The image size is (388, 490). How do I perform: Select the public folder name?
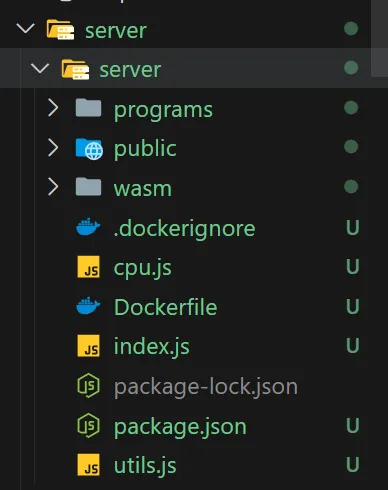145,149
